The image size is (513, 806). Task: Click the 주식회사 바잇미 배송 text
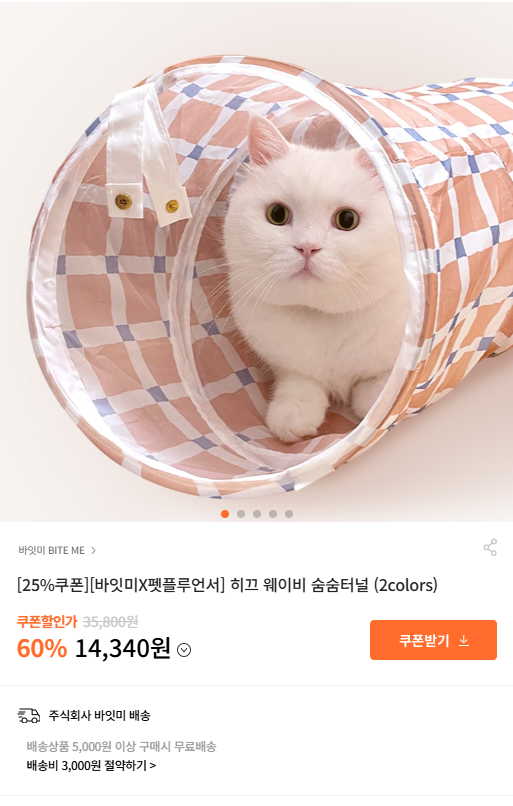[99, 716]
